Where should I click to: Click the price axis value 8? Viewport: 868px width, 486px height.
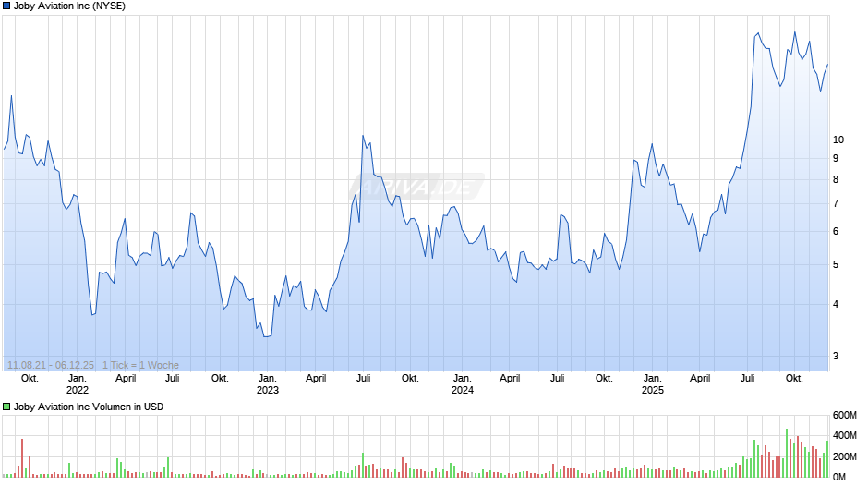[x=836, y=179]
